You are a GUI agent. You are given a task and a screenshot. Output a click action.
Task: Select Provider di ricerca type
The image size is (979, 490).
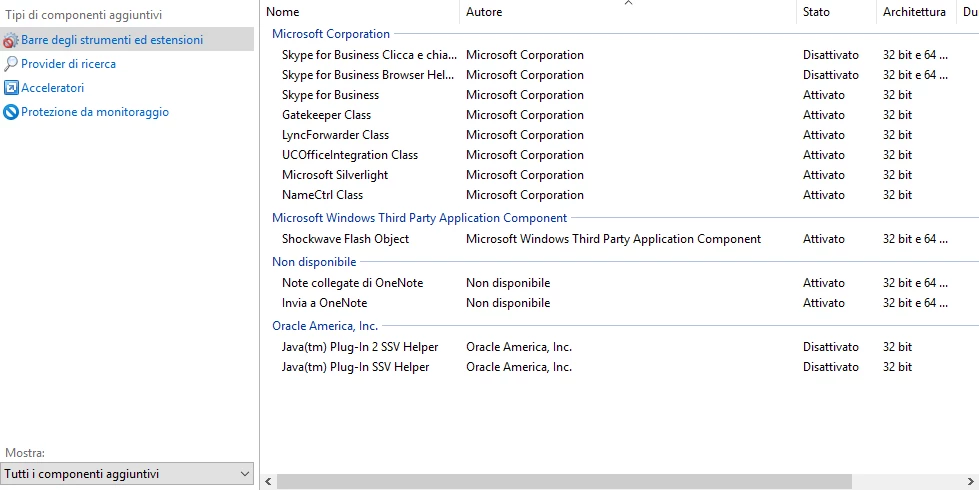tap(68, 64)
